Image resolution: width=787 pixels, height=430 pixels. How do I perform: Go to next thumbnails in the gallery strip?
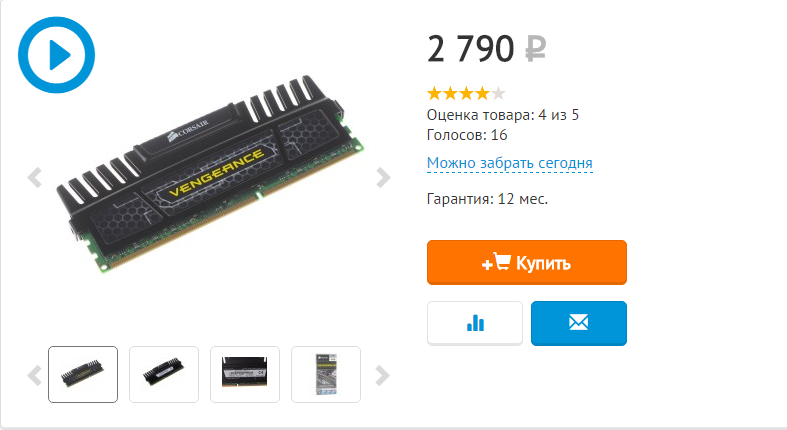[382, 375]
